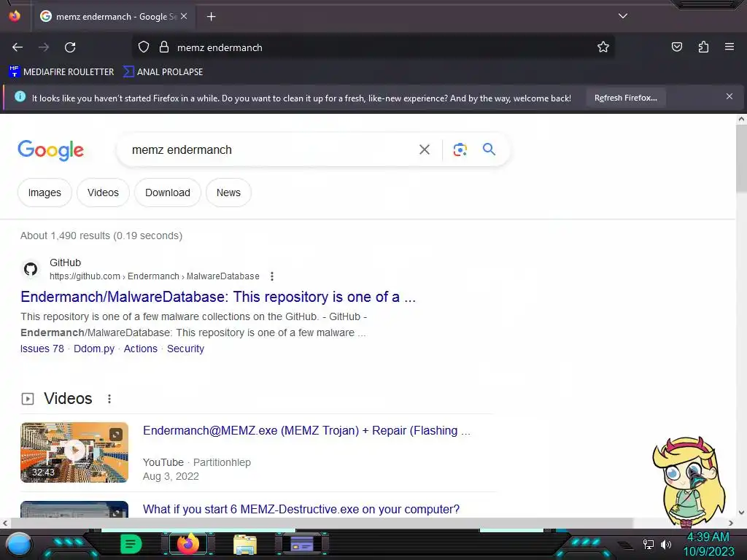Go back to previous page arrow
This screenshot has width=747, height=560.
pos(18,47)
